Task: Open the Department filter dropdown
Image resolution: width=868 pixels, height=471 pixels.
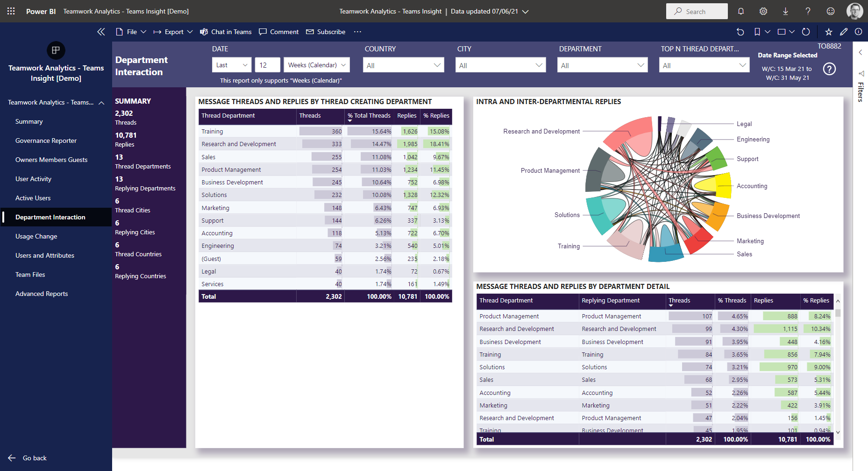Action: pos(602,65)
